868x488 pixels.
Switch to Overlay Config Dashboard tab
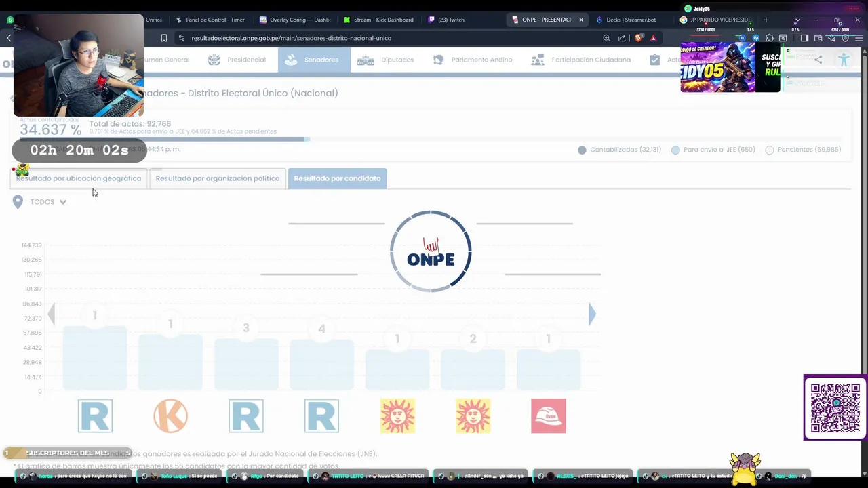pyautogui.click(x=295, y=20)
